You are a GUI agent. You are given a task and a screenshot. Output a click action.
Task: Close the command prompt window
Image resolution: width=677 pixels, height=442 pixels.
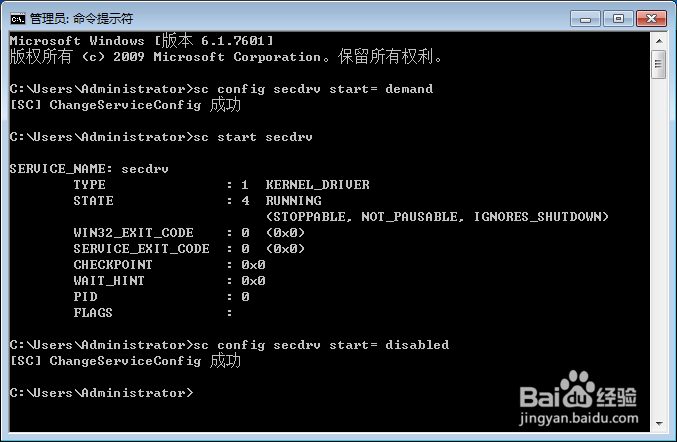tap(651, 19)
